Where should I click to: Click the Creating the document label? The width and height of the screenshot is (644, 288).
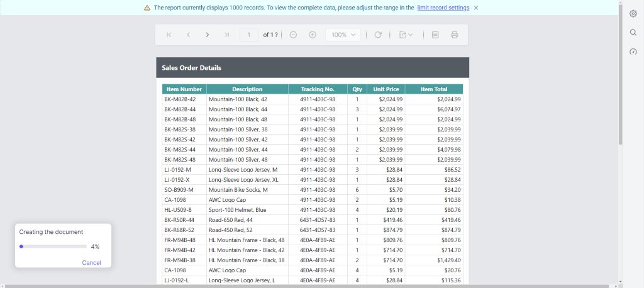(x=51, y=232)
